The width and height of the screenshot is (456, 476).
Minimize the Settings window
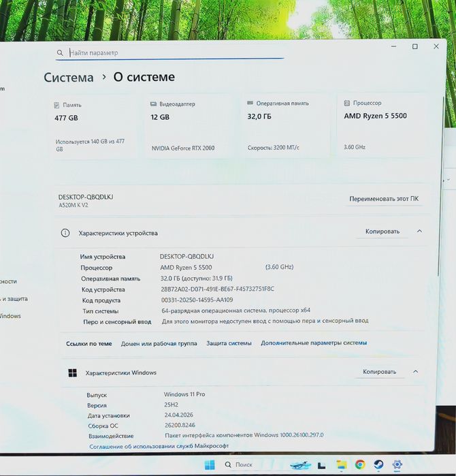(394, 46)
